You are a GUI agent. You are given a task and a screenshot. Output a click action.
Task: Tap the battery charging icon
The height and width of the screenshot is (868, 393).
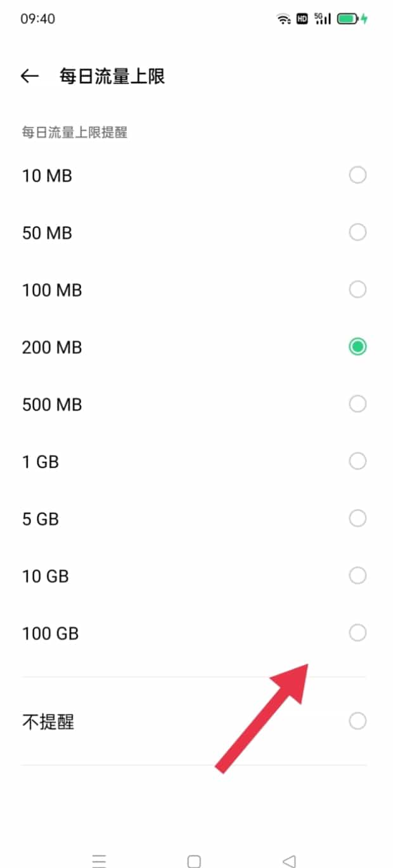coord(352,19)
